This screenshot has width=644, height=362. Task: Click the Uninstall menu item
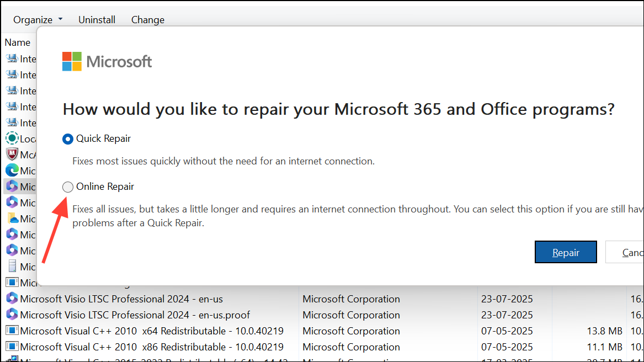[x=97, y=19]
